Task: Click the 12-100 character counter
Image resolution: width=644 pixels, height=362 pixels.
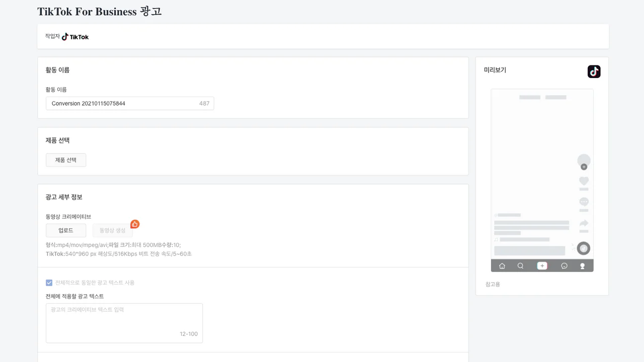Action: (189, 334)
